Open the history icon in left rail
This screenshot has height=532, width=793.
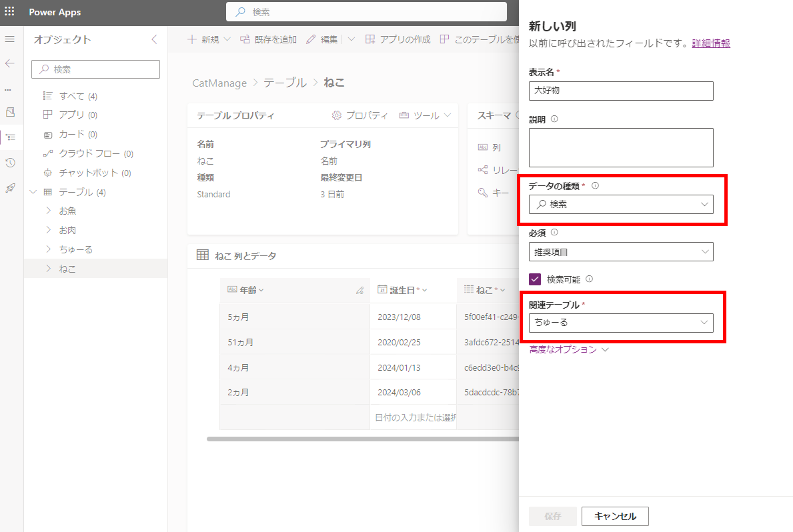point(10,163)
